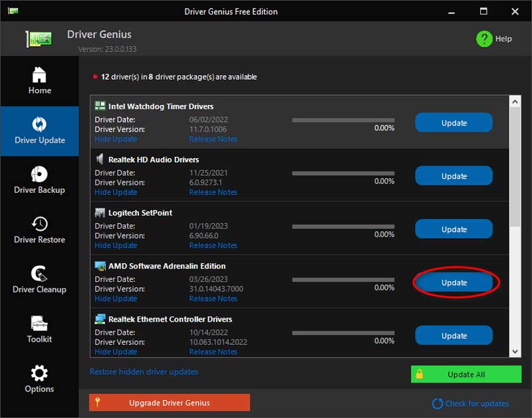
Task: Open the Options gear icon
Action: pyautogui.click(x=39, y=373)
